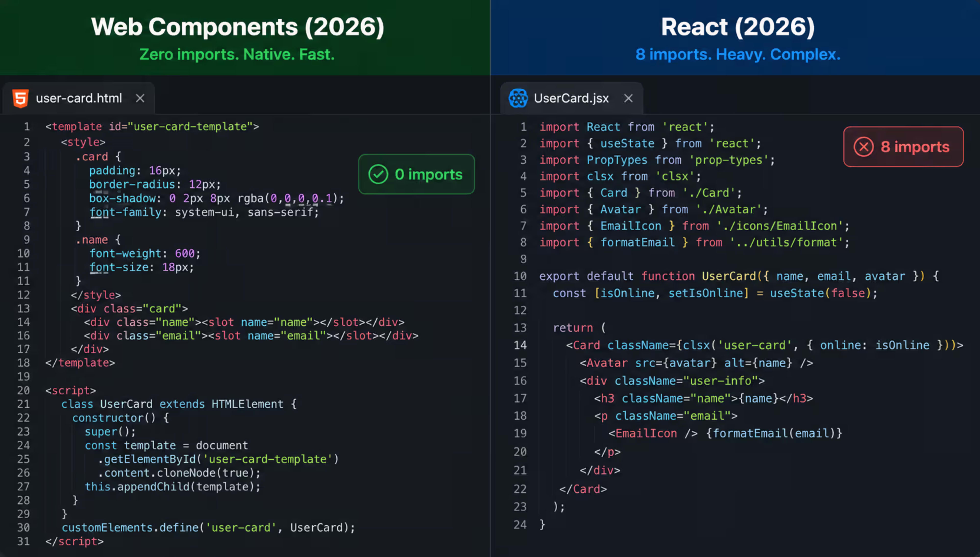Image resolution: width=980 pixels, height=557 pixels.
Task: Click the opening <style> tag line
Action: [83, 142]
